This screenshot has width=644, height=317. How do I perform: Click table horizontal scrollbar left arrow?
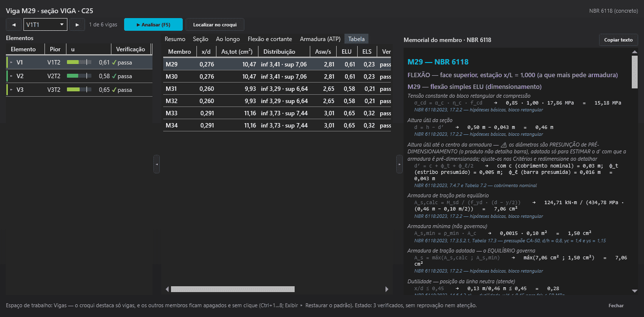click(167, 289)
